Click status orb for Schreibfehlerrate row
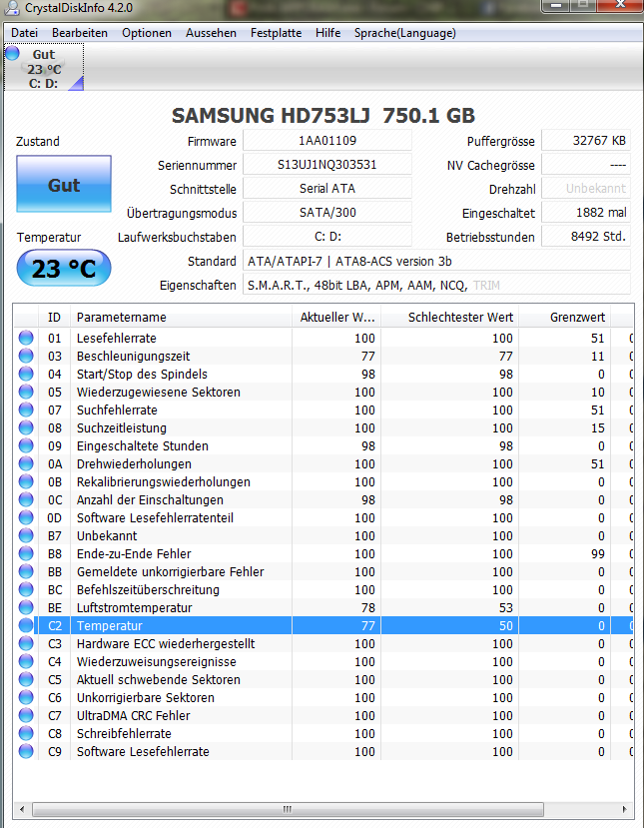The image size is (644, 828). (26, 733)
